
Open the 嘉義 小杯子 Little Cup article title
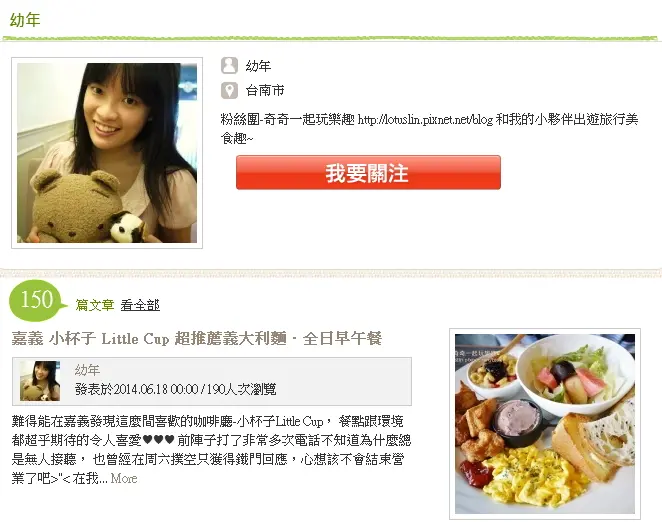point(197,339)
